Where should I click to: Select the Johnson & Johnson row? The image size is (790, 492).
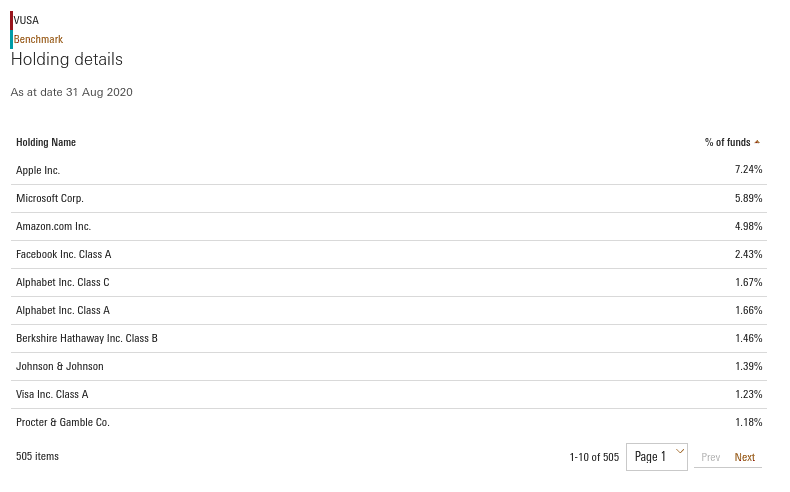[389, 367]
